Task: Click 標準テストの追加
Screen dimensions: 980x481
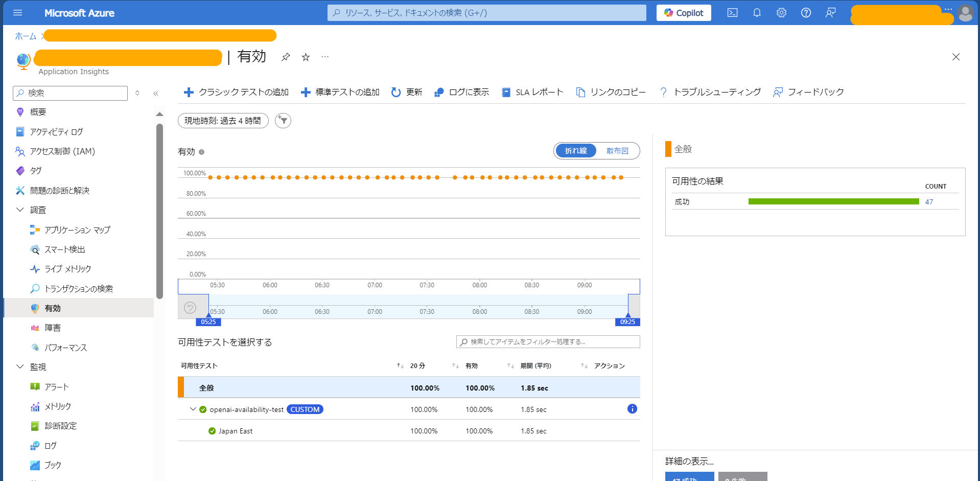Action: tap(340, 92)
